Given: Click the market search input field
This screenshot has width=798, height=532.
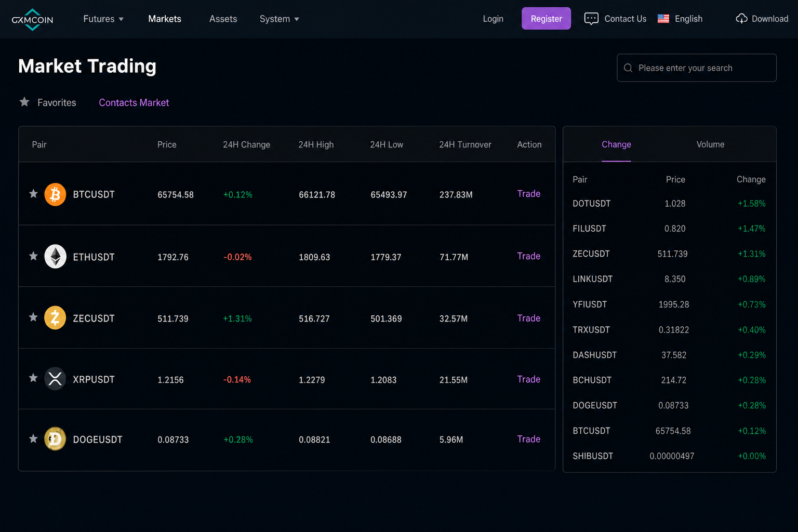Looking at the screenshot, I should (696, 68).
